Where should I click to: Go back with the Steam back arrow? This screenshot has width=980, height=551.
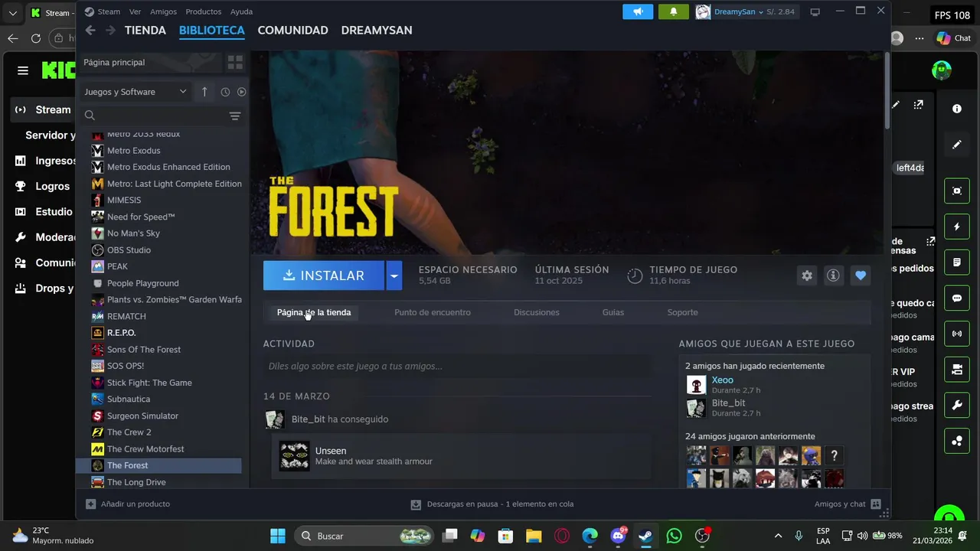90,30
